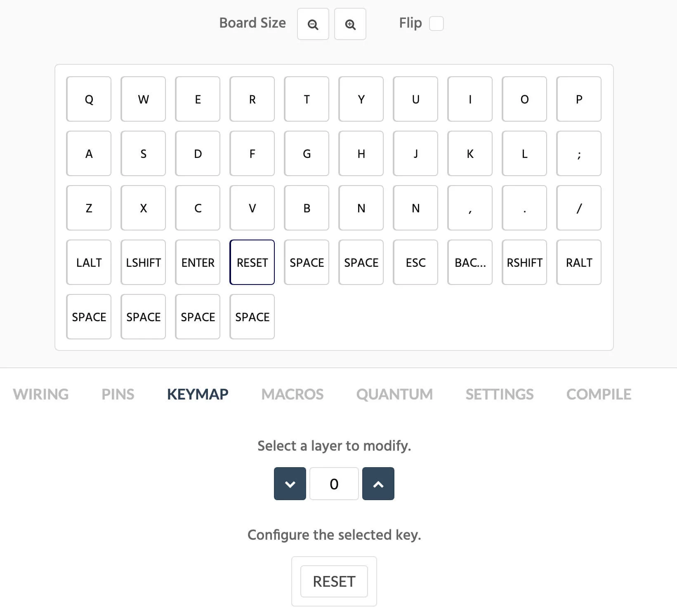Increase layer with the up chevron
This screenshot has height=616, width=677.
[x=378, y=484]
